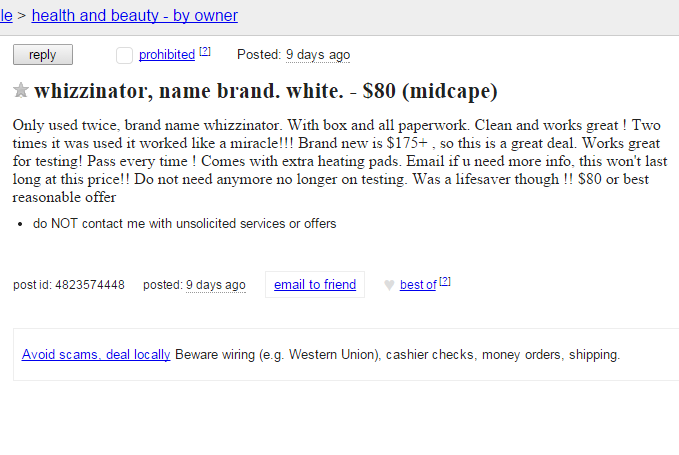Viewport: 679px width, 455px height.
Task: Click the reply button
Action: pos(43,55)
